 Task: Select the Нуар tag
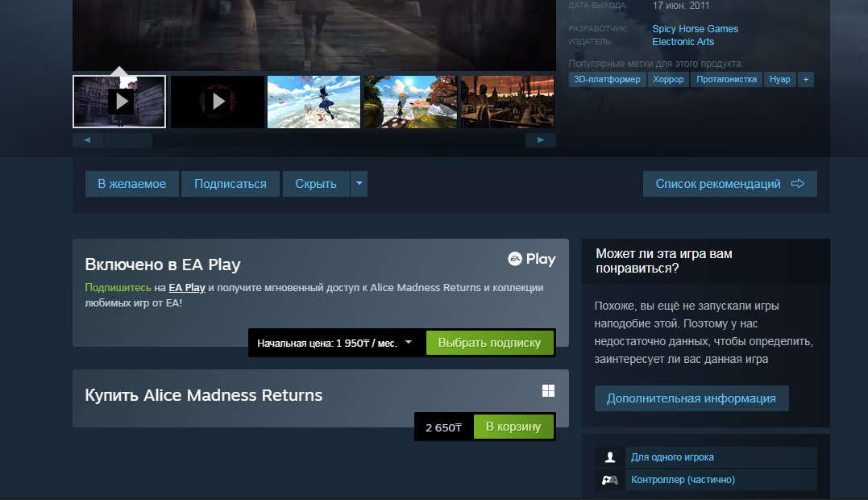tap(779, 79)
